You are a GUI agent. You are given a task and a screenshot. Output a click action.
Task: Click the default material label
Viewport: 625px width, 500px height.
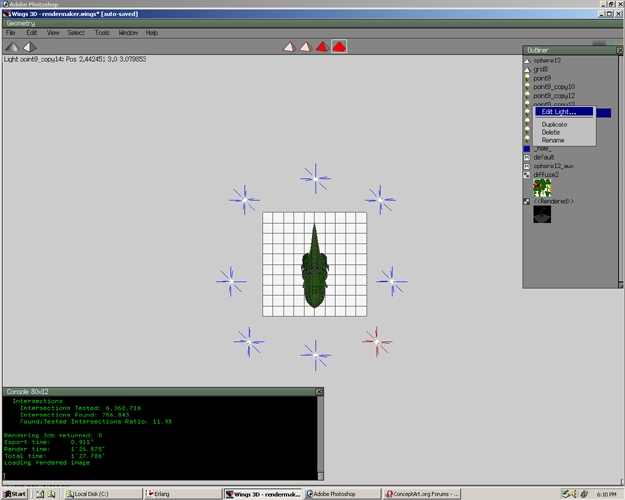(x=544, y=157)
